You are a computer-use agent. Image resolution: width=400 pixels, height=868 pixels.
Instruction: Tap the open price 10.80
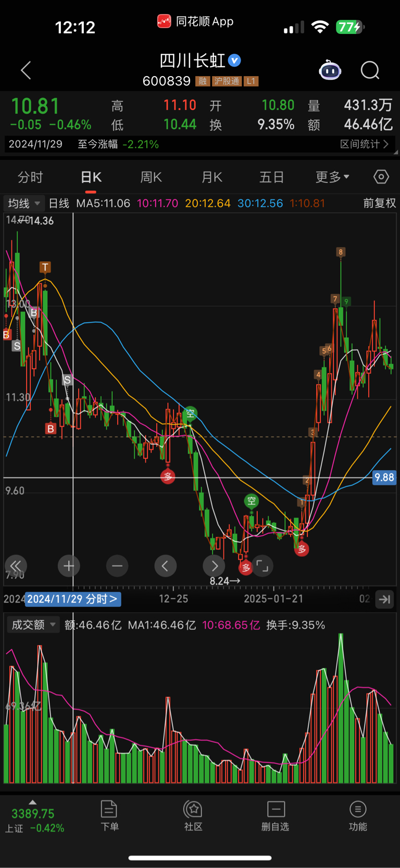click(278, 105)
